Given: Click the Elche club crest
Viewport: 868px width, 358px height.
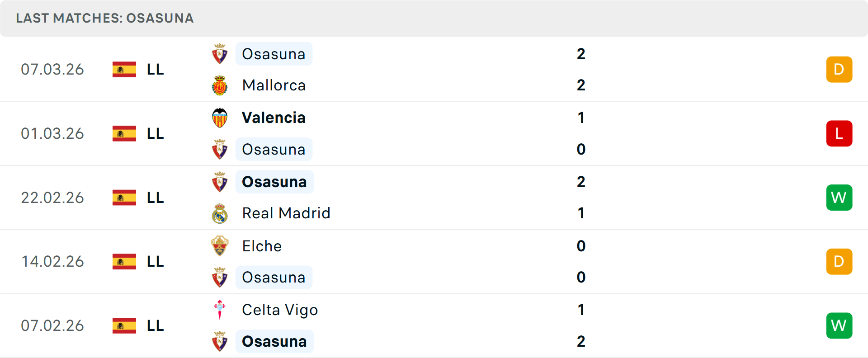Looking at the screenshot, I should [220, 246].
